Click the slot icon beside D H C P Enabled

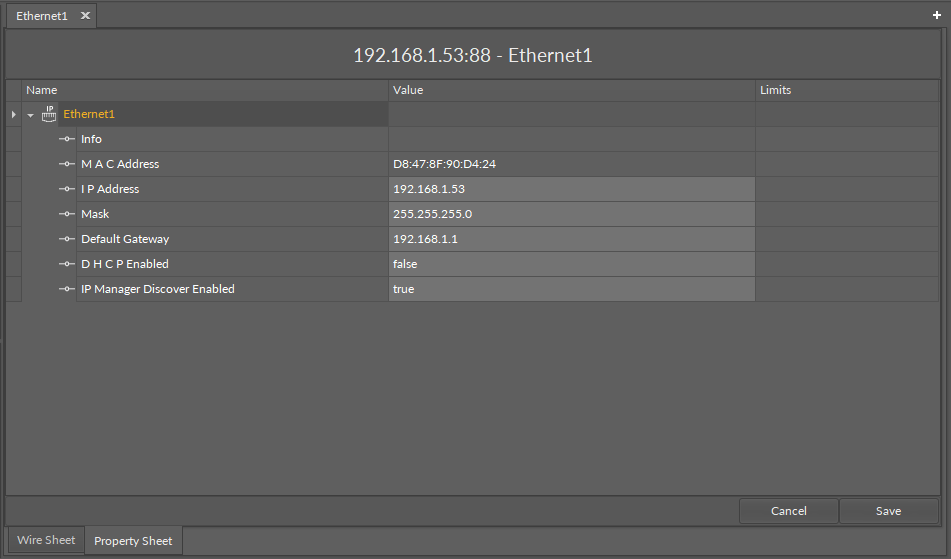coord(67,264)
